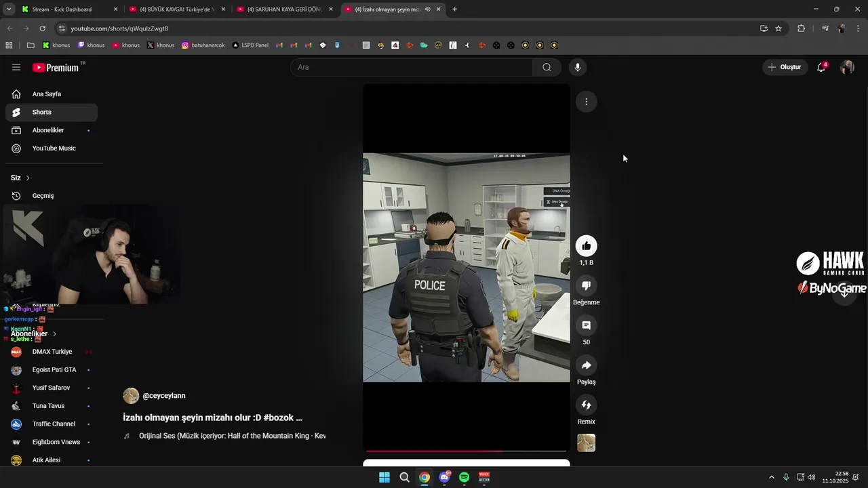This screenshot has height=488, width=868.
Task: Focus the Ara search field
Action: 412,67
